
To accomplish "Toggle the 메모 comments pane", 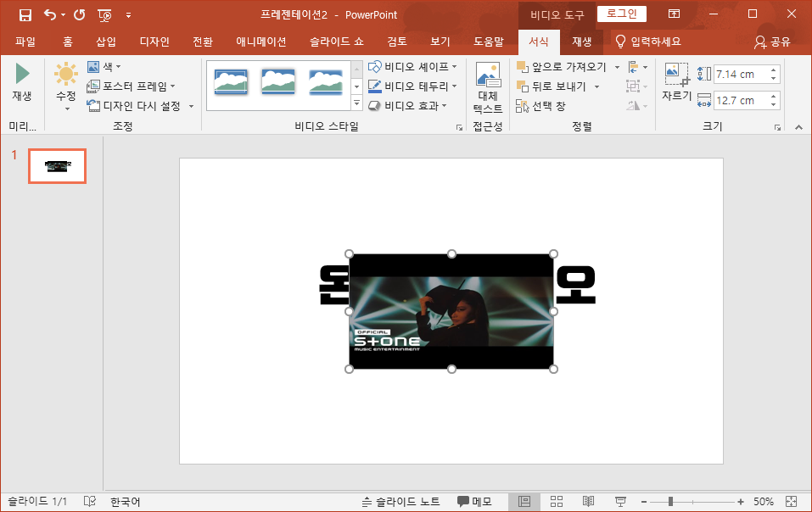I will click(474, 502).
